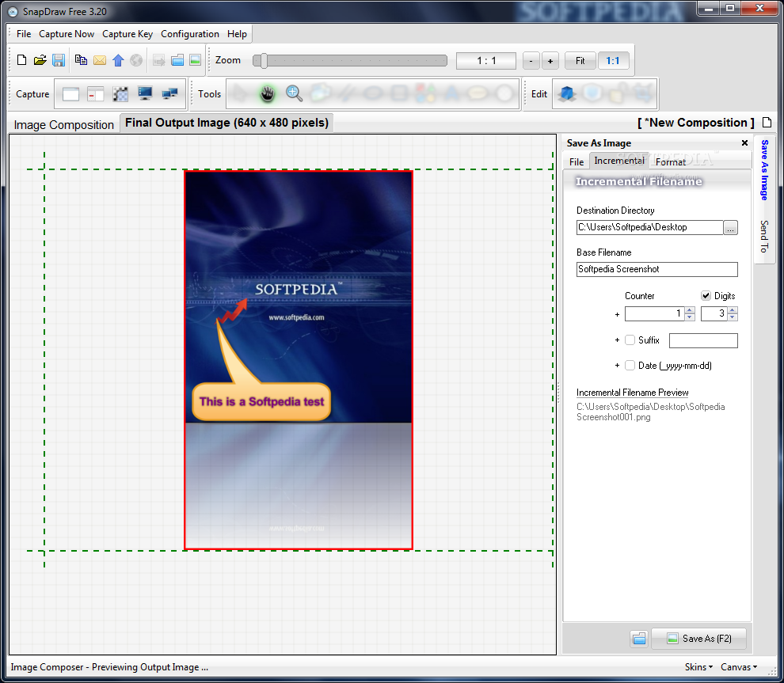
Task: Select the Incremental tab
Action: tap(619, 161)
